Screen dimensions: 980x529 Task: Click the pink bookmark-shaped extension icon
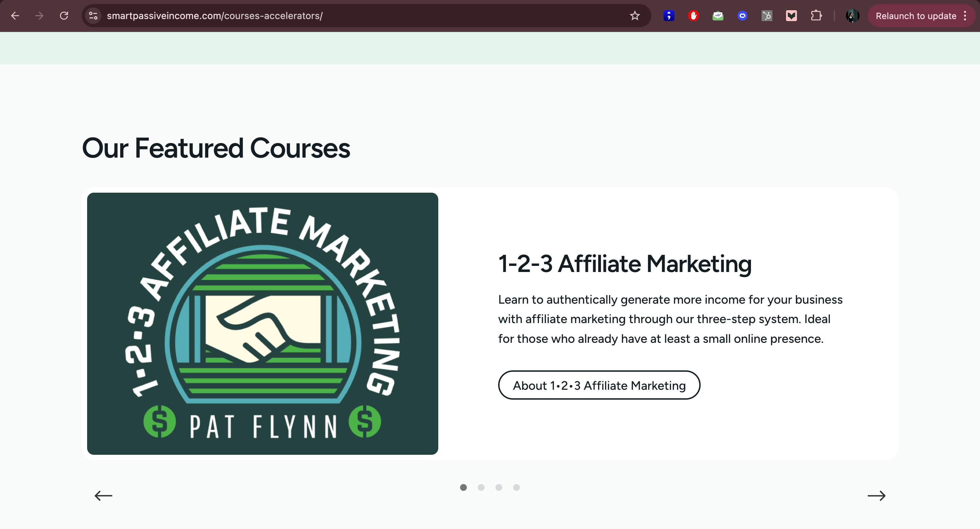(x=791, y=16)
